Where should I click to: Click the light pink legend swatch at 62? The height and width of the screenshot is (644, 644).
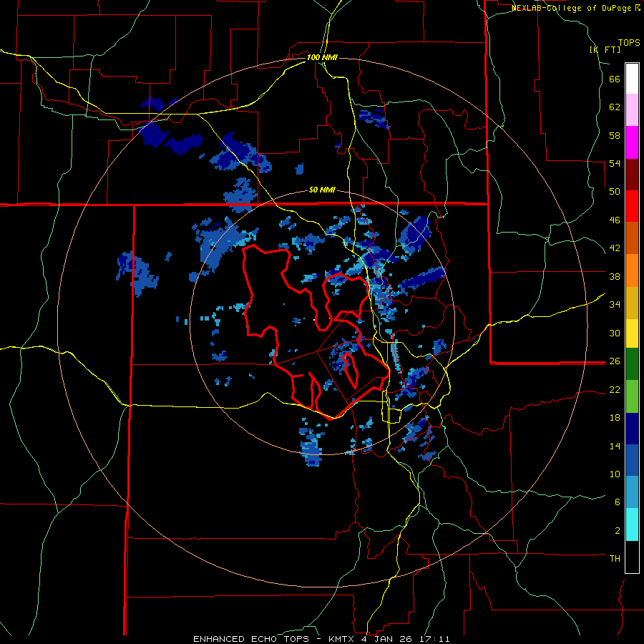pos(632,109)
